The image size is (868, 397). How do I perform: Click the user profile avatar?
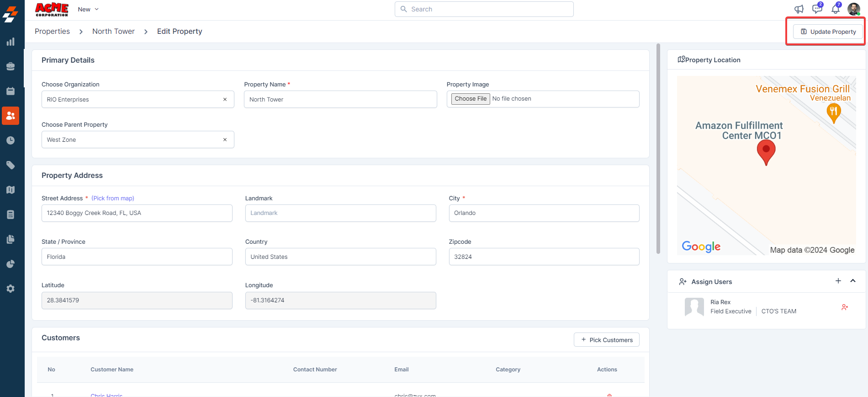(853, 9)
